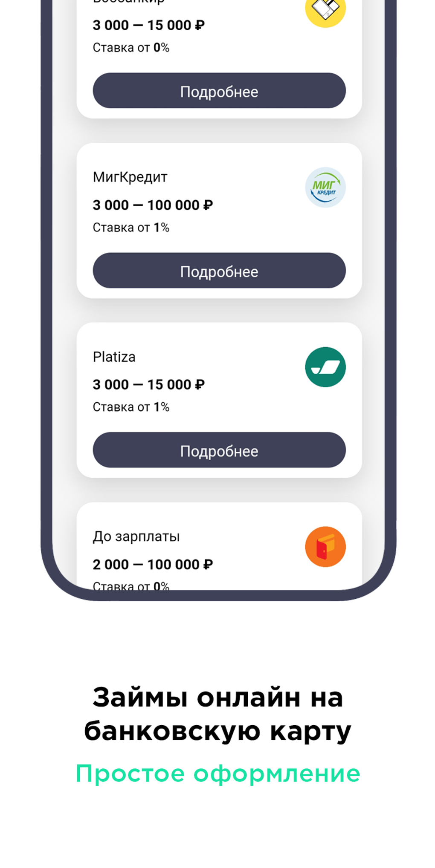The image size is (435, 868).
Task: Tap the yellow Webbankir logo icon
Action: pyautogui.click(x=325, y=10)
